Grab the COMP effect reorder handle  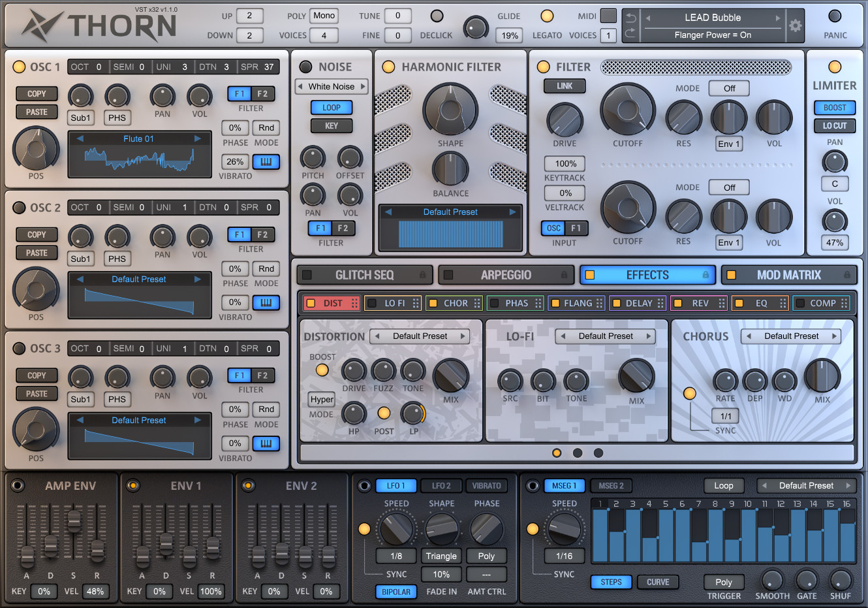[845, 303]
